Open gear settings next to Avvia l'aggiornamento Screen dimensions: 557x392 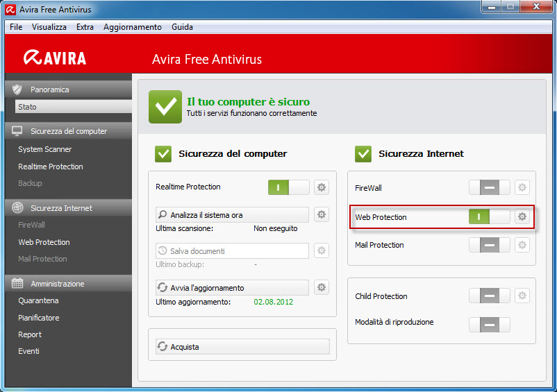tap(322, 287)
